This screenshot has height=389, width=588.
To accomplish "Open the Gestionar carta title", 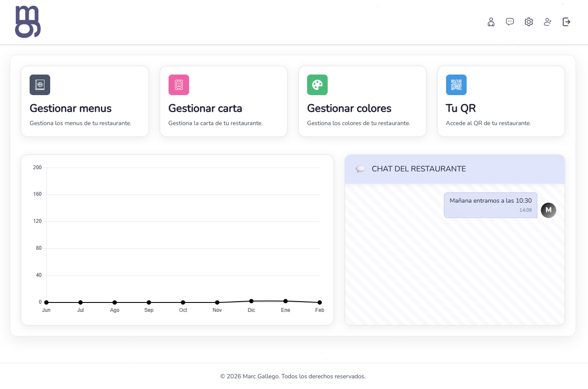I will point(205,108).
